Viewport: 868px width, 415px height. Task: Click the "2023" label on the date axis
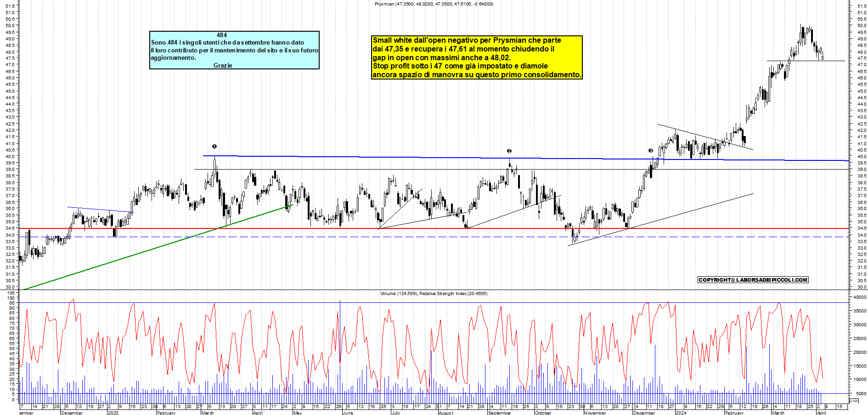coord(113,413)
